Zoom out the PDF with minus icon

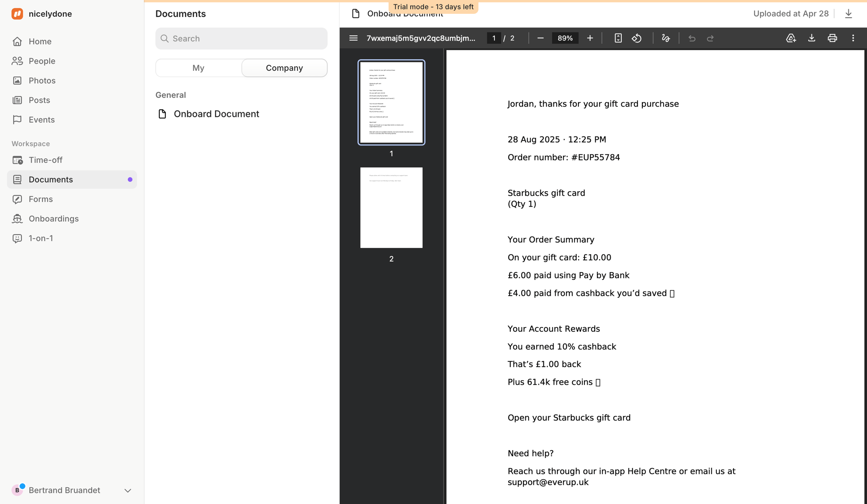point(540,38)
